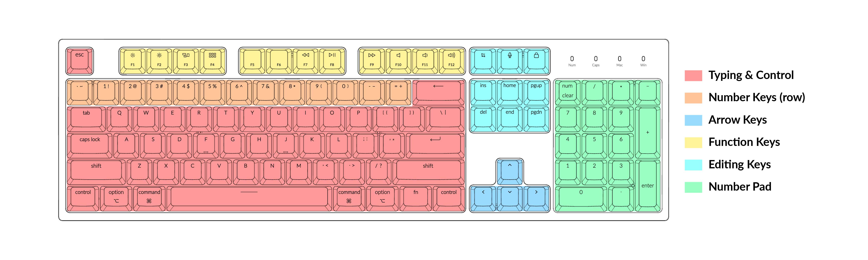Click the Home editing key
Viewport: 868px width, 260px height.
coord(510,95)
